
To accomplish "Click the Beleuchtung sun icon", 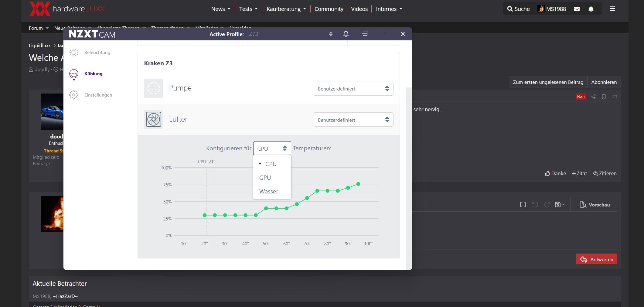I will [x=74, y=53].
